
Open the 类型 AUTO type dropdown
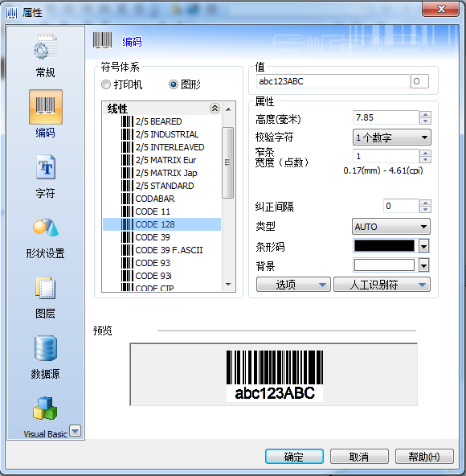391,227
